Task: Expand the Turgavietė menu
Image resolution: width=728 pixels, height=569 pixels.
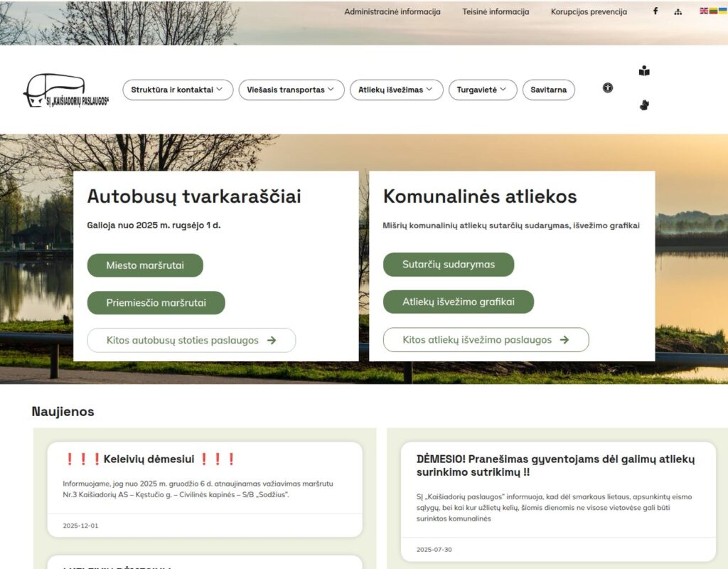Action: (x=483, y=90)
